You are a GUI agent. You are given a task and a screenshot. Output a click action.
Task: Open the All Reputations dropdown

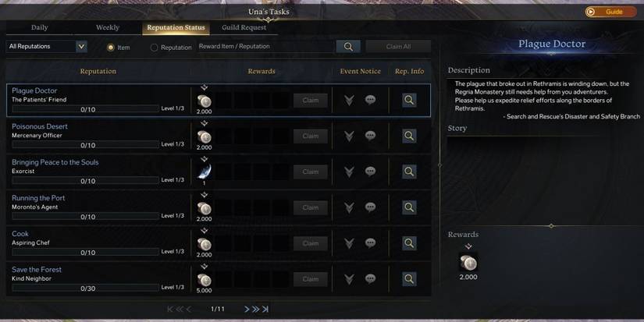tap(46, 46)
